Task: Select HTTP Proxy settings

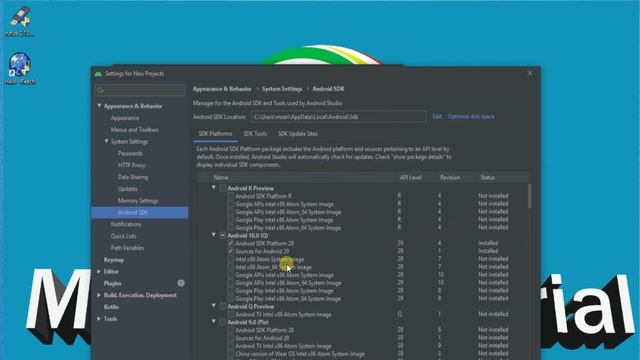Action: click(x=131, y=165)
